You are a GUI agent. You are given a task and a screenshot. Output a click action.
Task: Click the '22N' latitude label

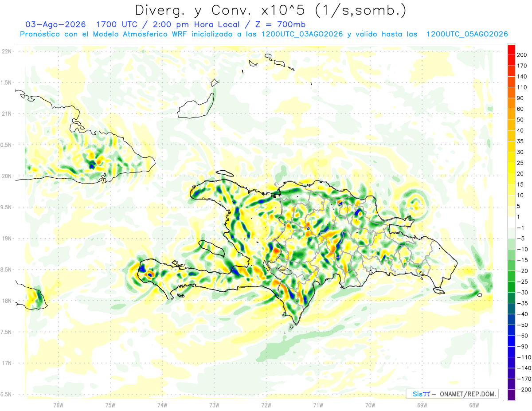tap(6, 51)
